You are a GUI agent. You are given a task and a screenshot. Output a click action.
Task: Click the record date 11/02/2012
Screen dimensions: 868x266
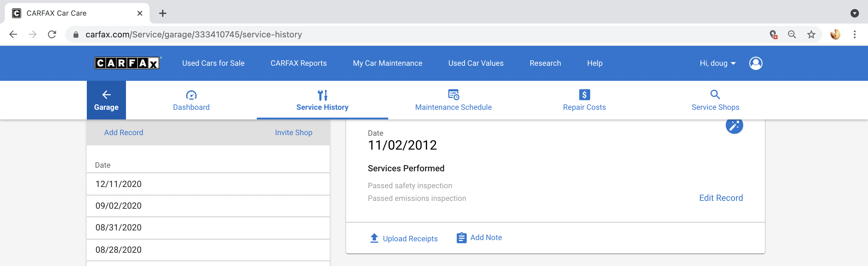click(402, 145)
